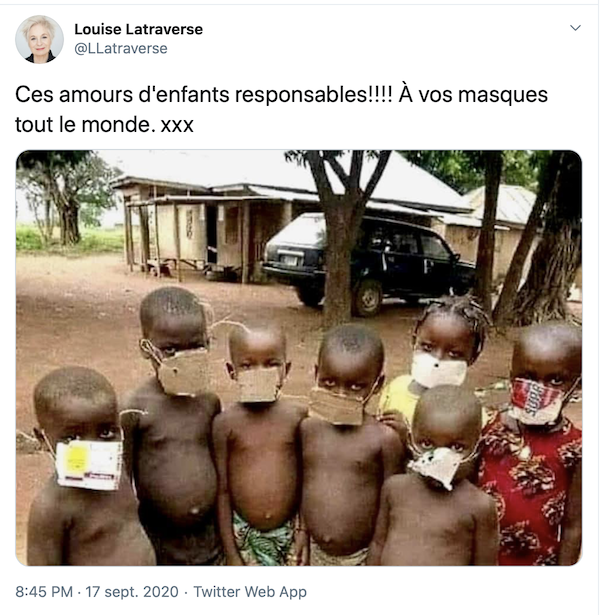Click the Louise Latraverse display name
This screenshot has width=600, height=615.
click(138, 29)
